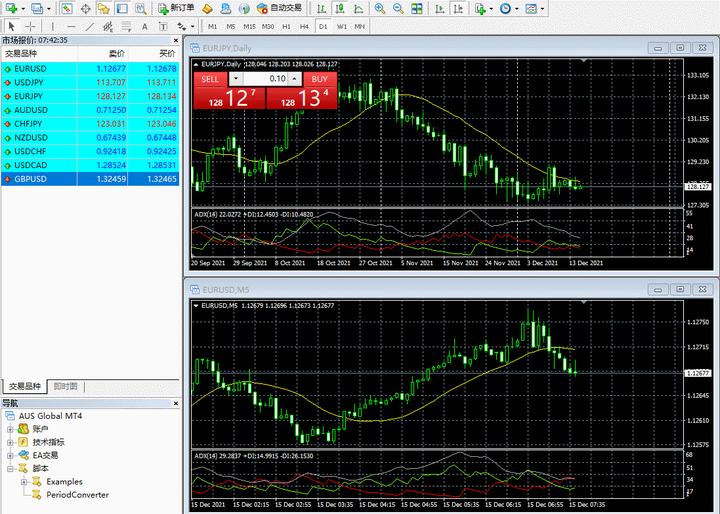Open dropdown arrow beside profiles icon
720x514 pixels.
coord(49,9)
